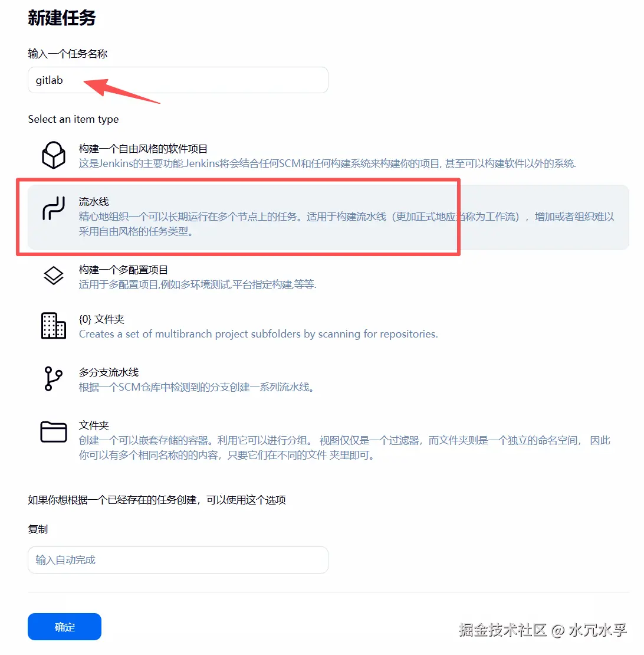The image size is (644, 655).
Task: Click the description about SCM仓库 branches
Action: click(196, 387)
